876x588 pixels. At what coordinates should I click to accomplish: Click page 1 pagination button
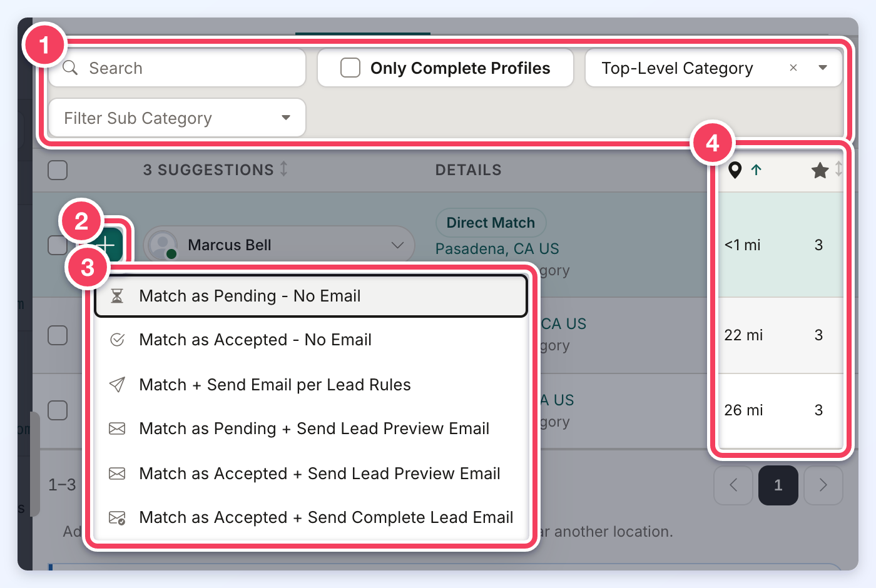pyautogui.click(x=778, y=485)
